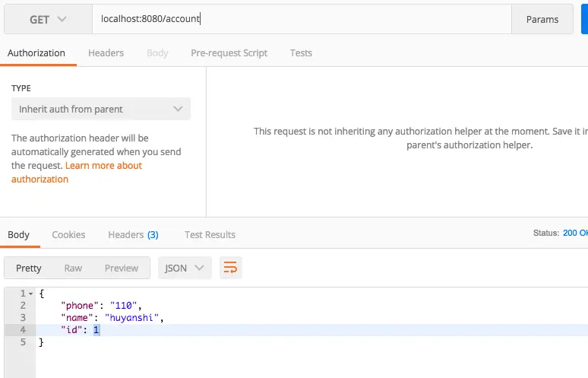
Task: Open the Test Results tab
Action: click(x=210, y=234)
